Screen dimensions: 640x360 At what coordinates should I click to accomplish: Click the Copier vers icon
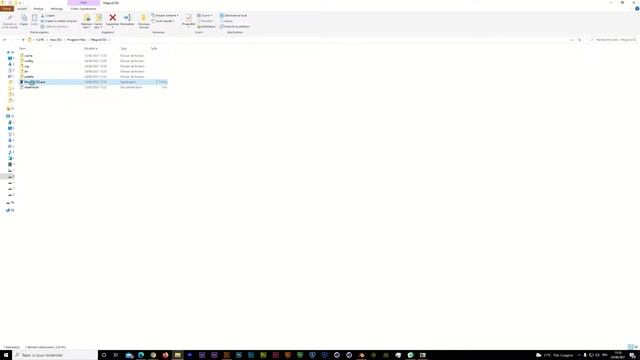pyautogui.click(x=98, y=18)
